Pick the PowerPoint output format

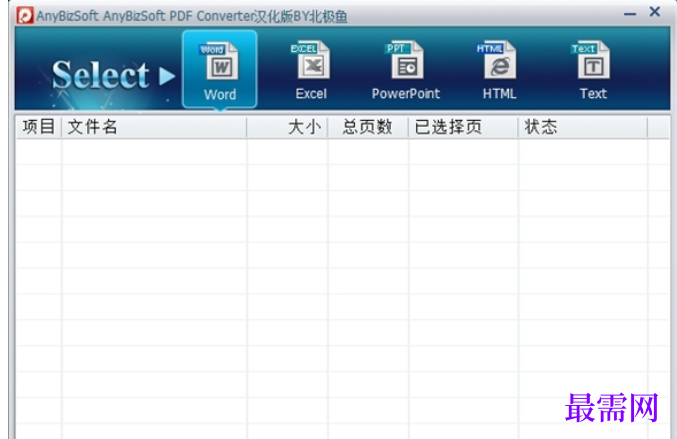point(406,69)
